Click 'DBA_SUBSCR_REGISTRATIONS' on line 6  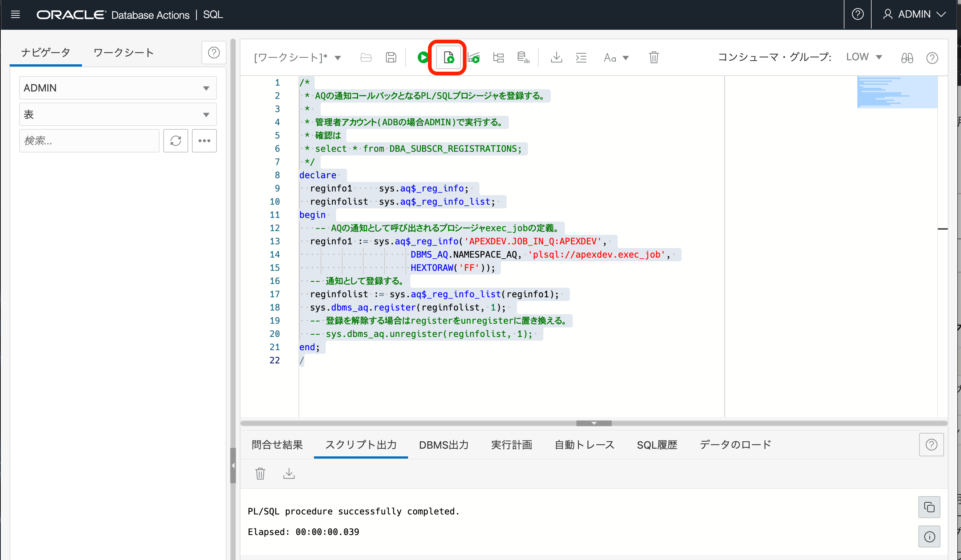(453, 149)
